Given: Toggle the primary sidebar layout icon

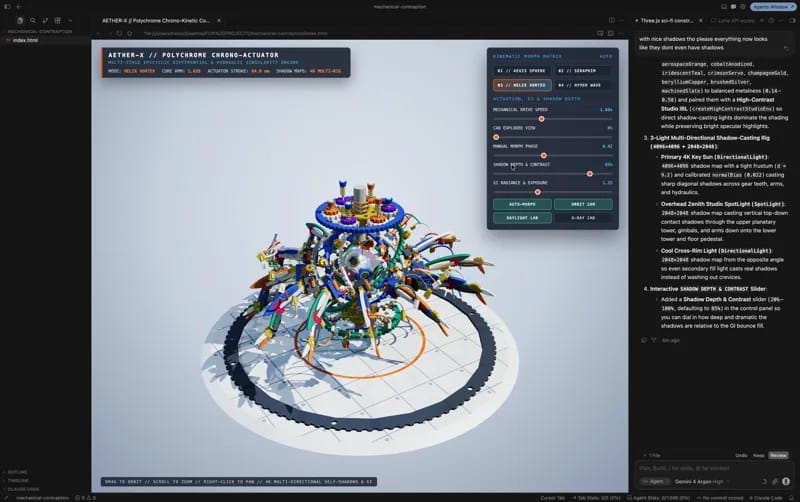Looking at the screenshot, I should coord(7,7).
